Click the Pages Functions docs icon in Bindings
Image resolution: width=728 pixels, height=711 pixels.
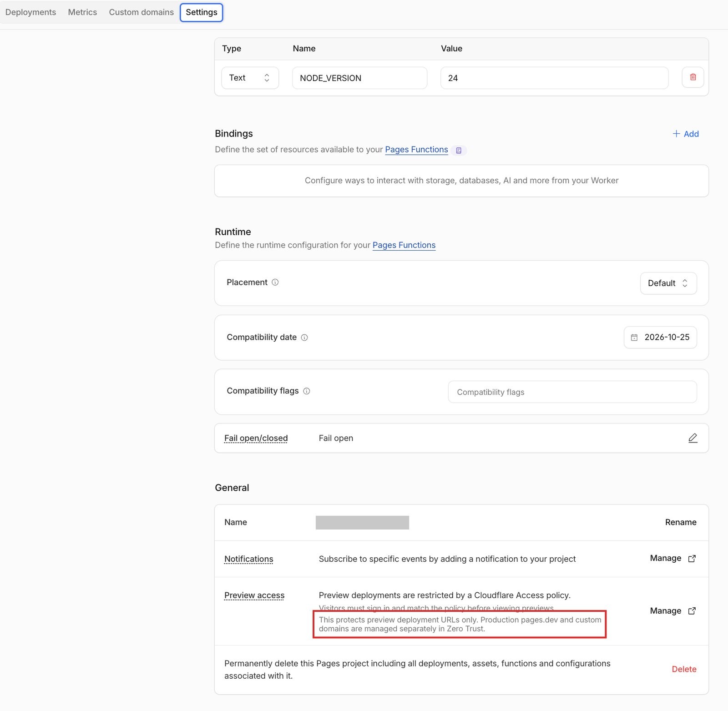(x=459, y=151)
